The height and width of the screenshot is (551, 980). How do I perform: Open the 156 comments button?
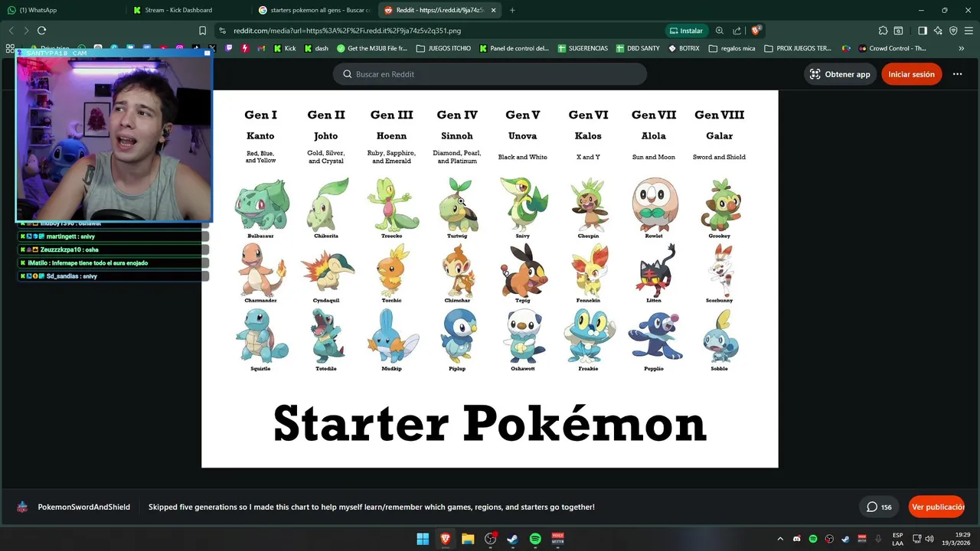click(879, 507)
